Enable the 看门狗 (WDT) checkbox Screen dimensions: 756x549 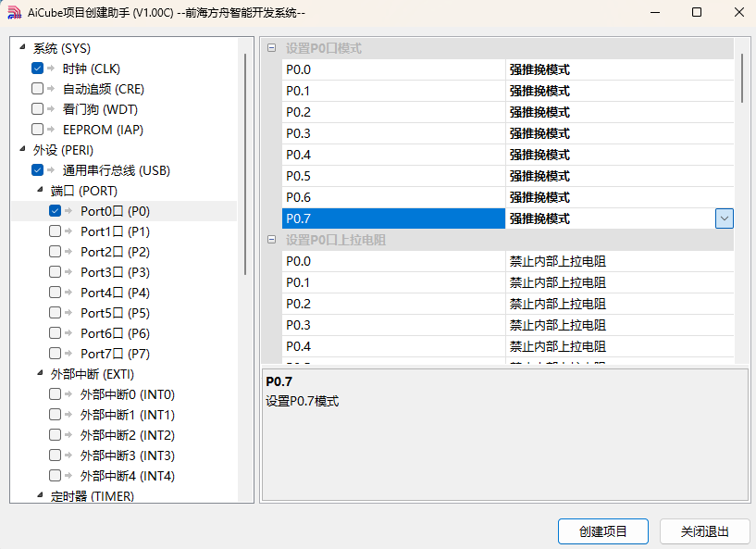[x=37, y=109]
